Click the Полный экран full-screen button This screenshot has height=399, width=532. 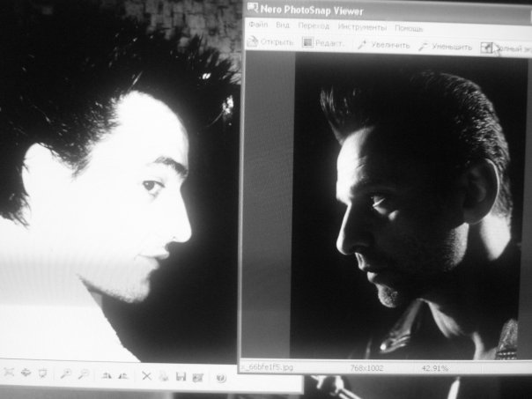[x=506, y=48]
